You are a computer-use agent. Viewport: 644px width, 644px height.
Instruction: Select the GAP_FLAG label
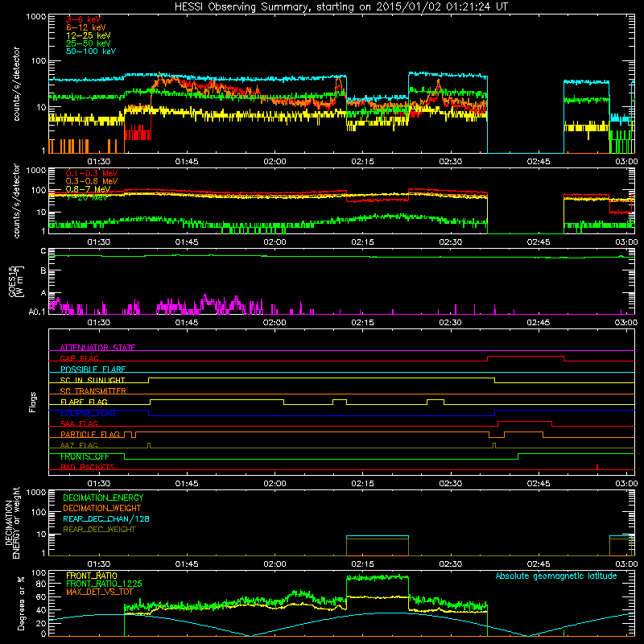pos(79,358)
